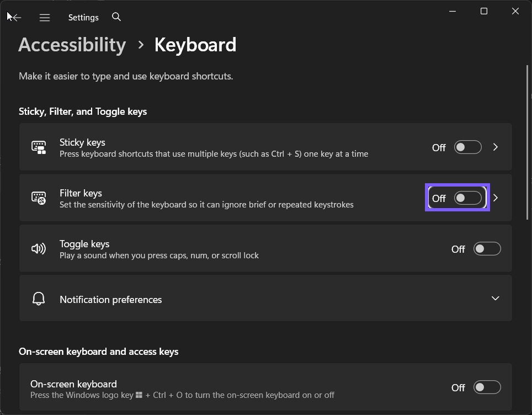
Task: Click the Filter keys title text
Action: click(81, 193)
